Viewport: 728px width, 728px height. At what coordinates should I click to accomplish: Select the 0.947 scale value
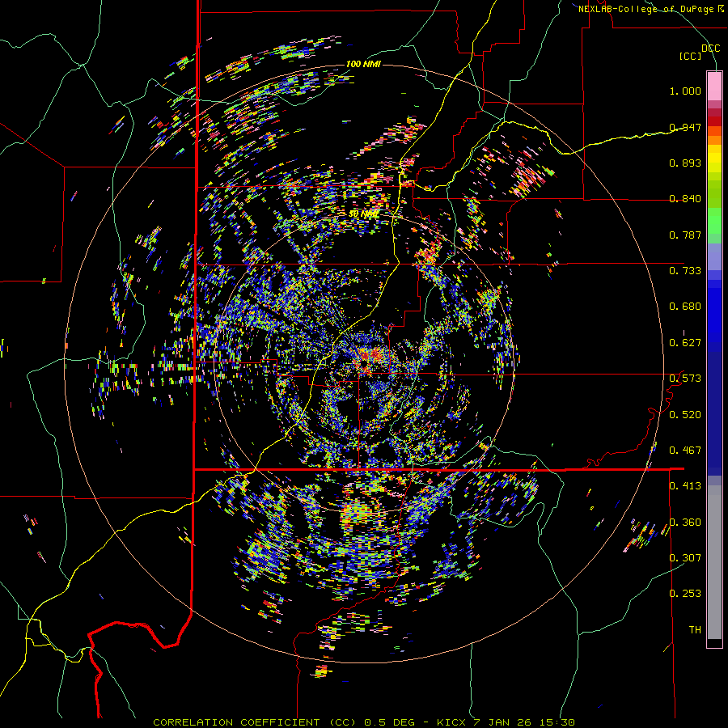[x=685, y=127]
